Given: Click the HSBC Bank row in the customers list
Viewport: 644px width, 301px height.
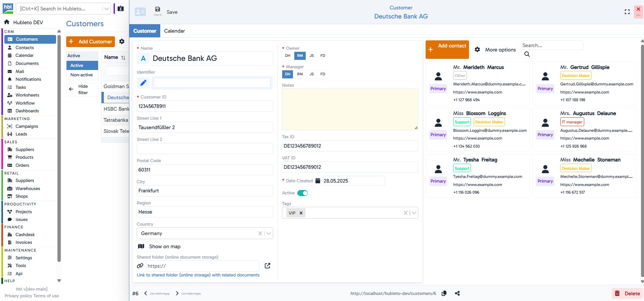Looking at the screenshot, I should pyautogui.click(x=115, y=109).
